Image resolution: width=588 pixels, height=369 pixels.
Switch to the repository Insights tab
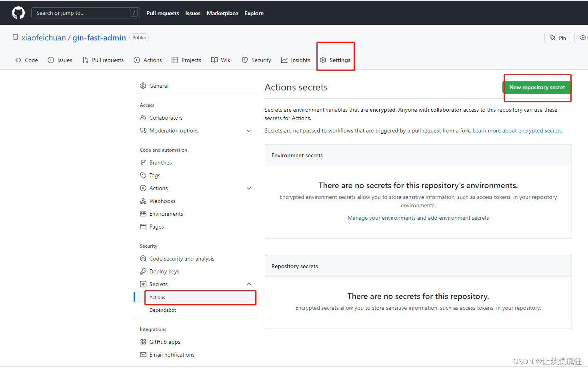tap(296, 60)
